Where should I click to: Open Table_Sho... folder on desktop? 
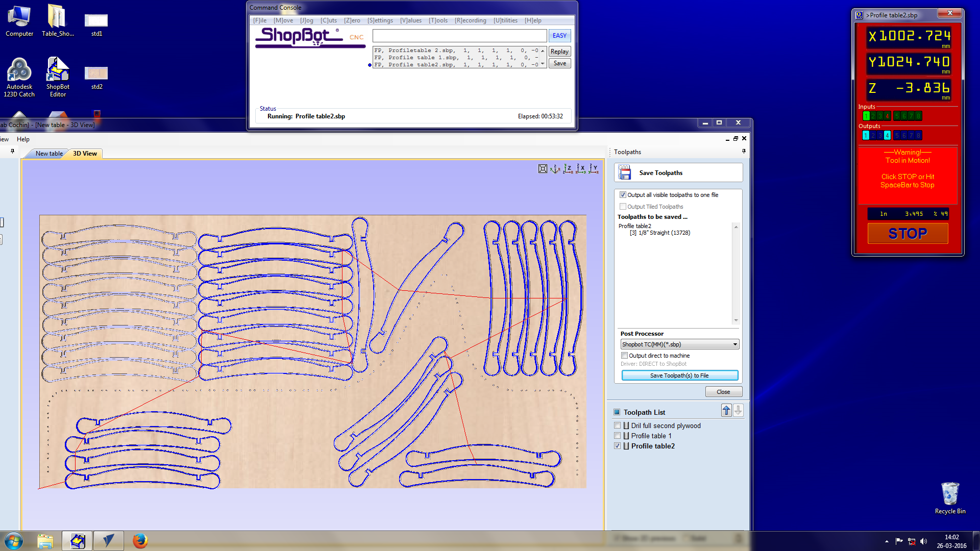coord(58,21)
